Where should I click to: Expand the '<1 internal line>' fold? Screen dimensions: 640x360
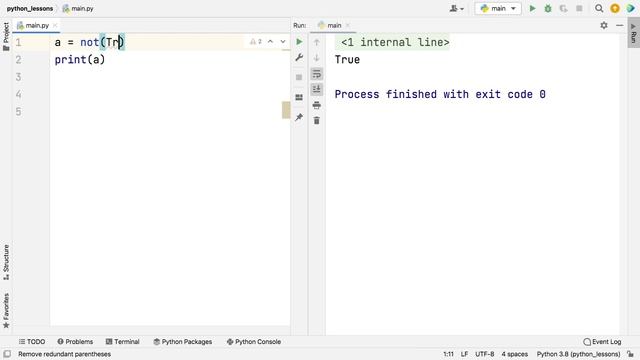tap(395, 42)
